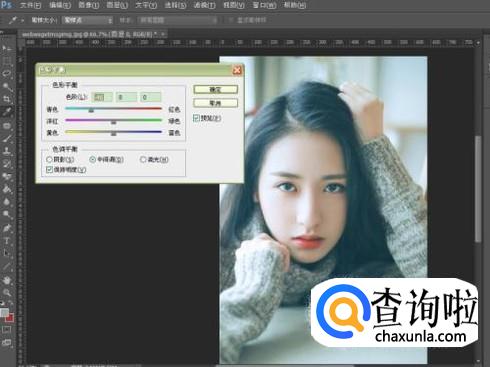This screenshot has height=367, width=490.
Task: Open the 取样大小 sample size dropdown
Action: point(88,20)
